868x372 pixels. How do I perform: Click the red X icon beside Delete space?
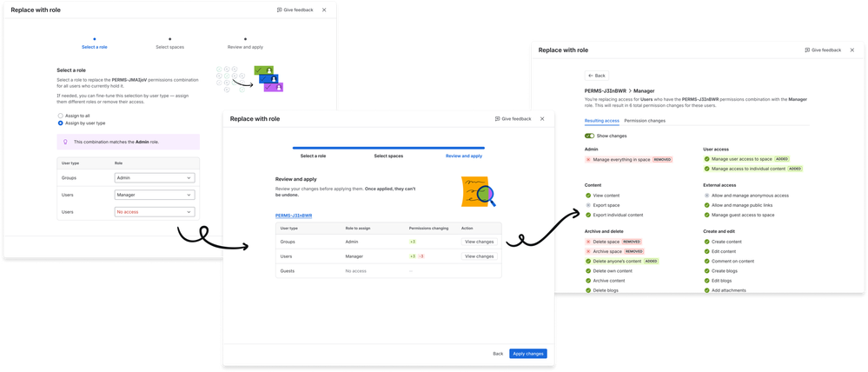coord(588,242)
